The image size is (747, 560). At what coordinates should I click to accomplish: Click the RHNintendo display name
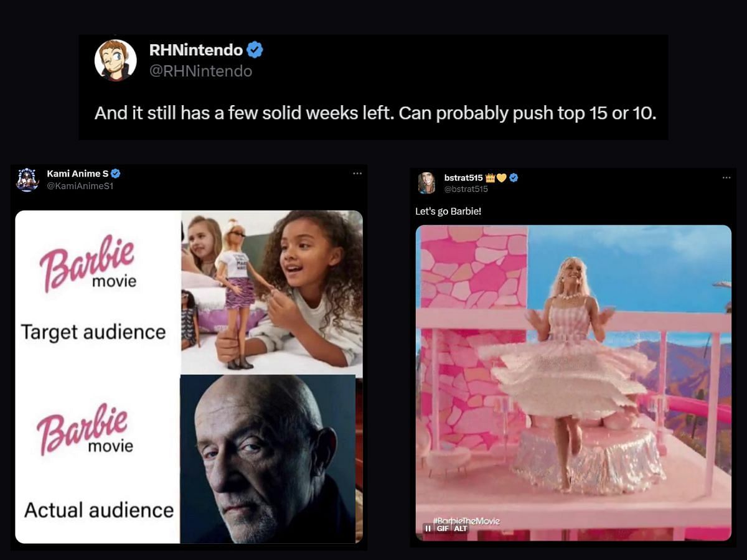[x=195, y=50]
